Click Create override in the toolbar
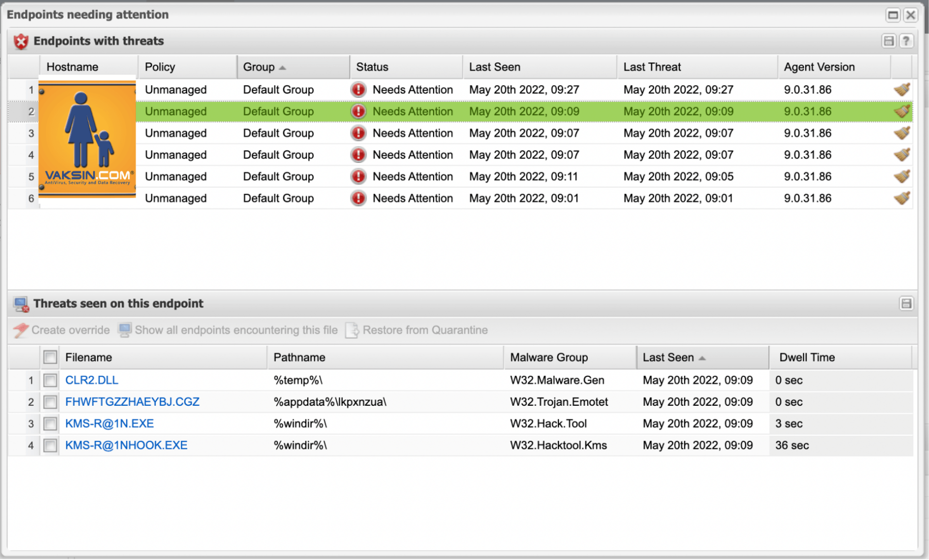Image resolution: width=929 pixels, height=560 pixels. pyautogui.click(x=61, y=330)
